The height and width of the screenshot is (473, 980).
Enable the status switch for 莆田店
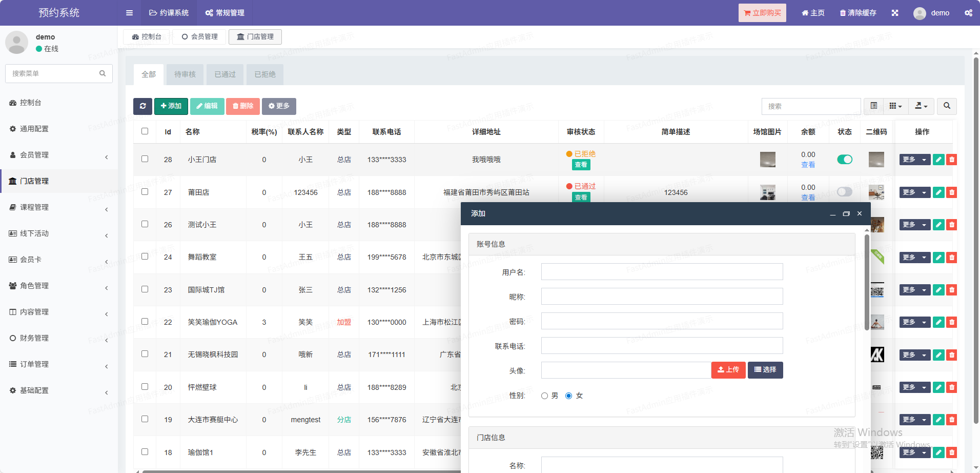point(844,192)
